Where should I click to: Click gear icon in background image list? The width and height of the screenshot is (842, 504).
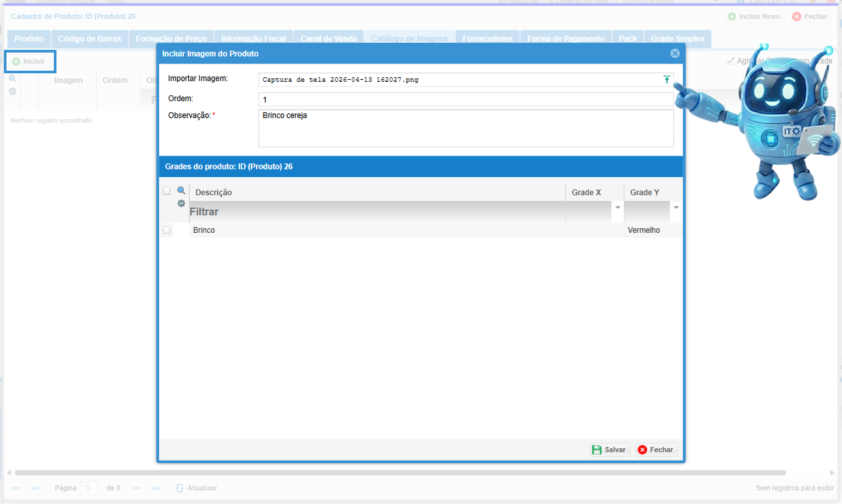(x=12, y=91)
